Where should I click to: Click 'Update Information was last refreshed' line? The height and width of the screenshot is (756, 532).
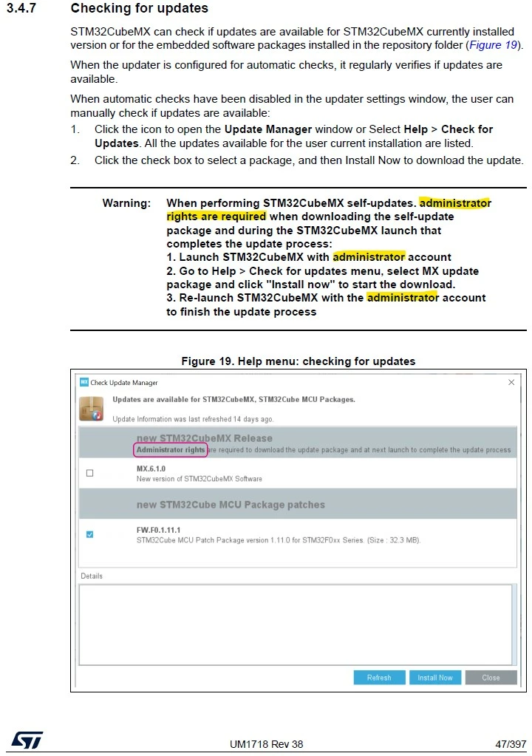point(193,419)
